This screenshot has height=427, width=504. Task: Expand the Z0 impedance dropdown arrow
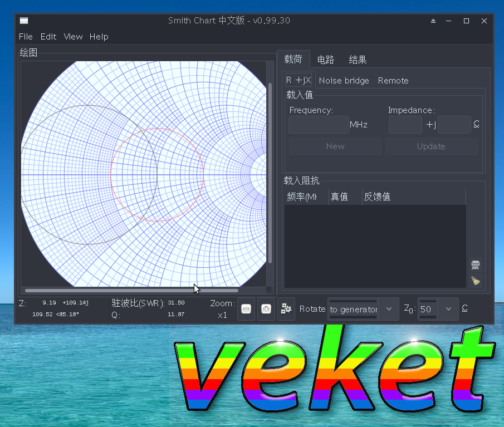coord(449,309)
